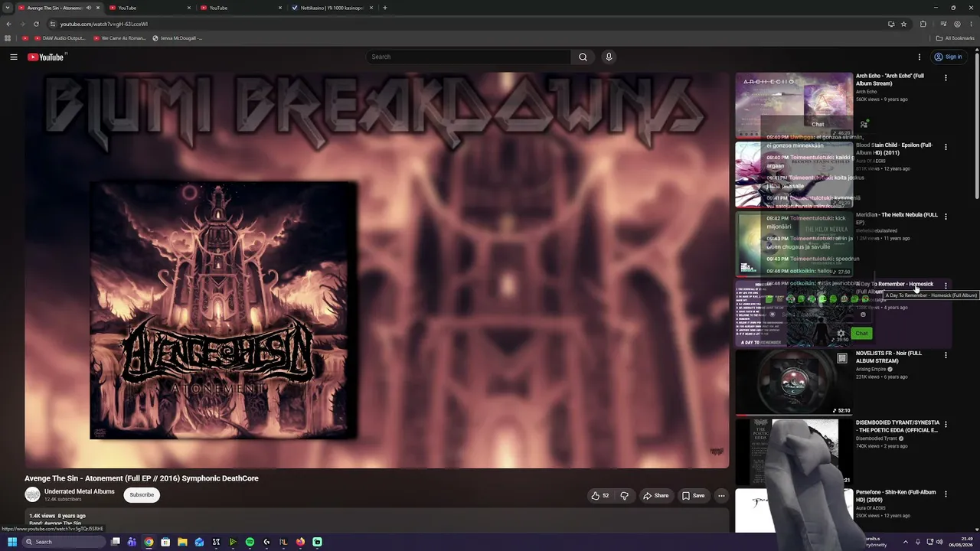Open the browser extensions menu
The width and height of the screenshot is (980, 551).
(923, 24)
